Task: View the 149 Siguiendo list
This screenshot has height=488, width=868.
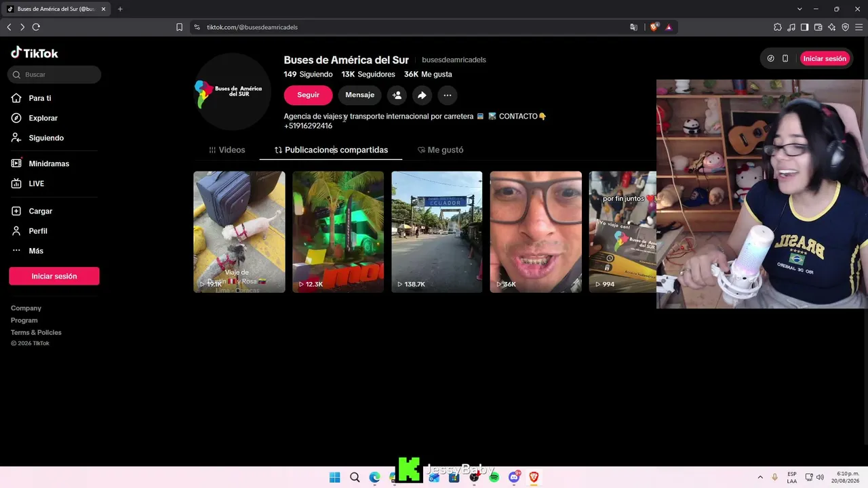Action: [309, 75]
